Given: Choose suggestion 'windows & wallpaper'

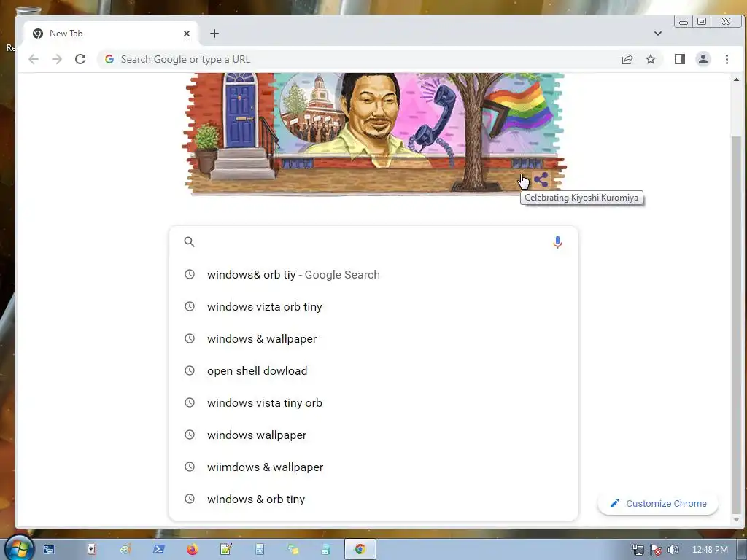Looking at the screenshot, I should 373,338.
